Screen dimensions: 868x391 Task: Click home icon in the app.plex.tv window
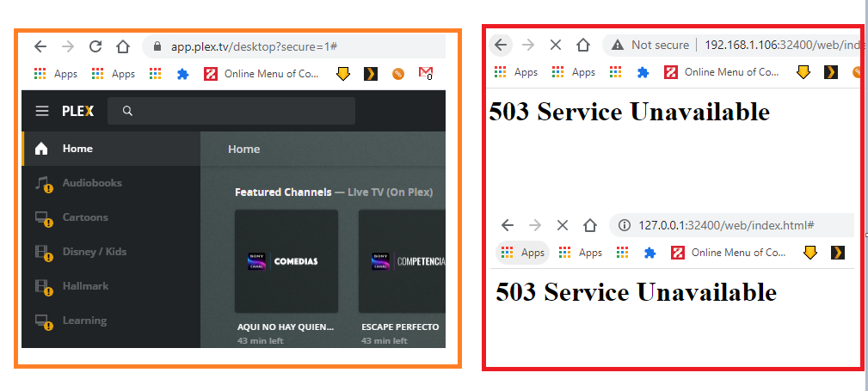[x=123, y=46]
